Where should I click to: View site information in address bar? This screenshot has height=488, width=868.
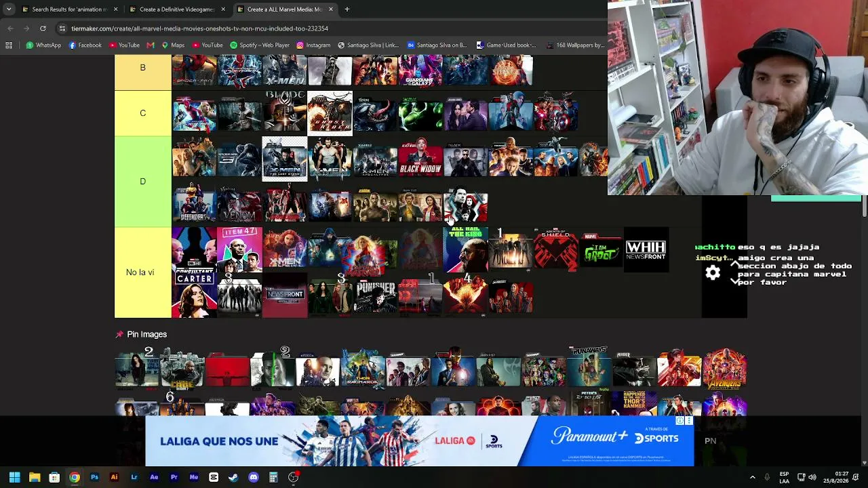coord(62,28)
